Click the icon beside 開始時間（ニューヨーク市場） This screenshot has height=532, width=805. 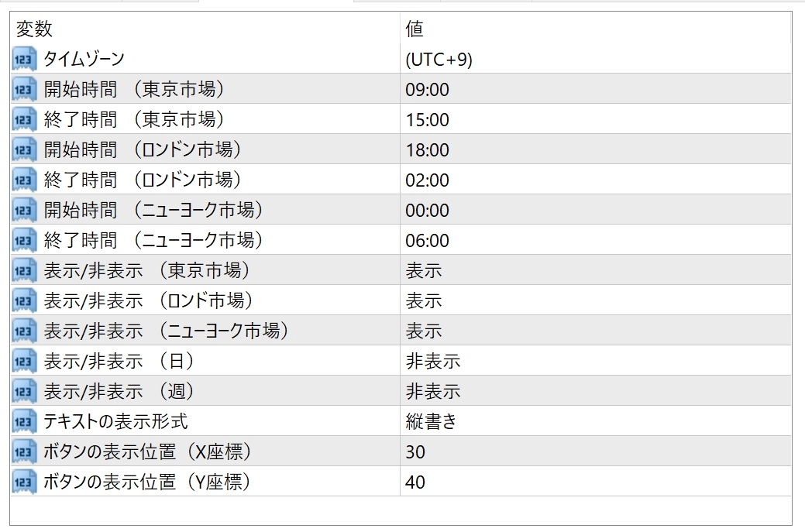(x=24, y=211)
